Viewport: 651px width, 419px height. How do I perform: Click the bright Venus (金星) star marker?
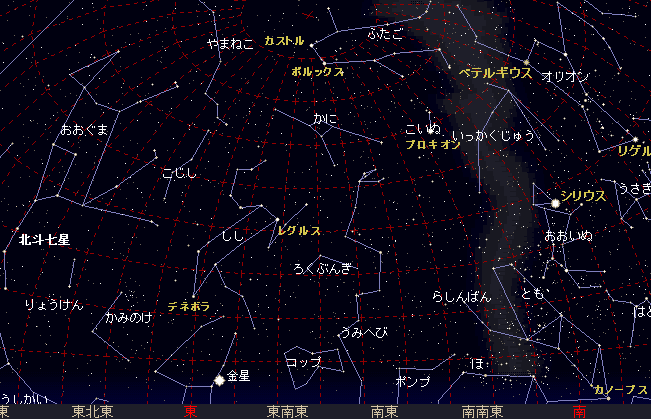click(x=219, y=380)
